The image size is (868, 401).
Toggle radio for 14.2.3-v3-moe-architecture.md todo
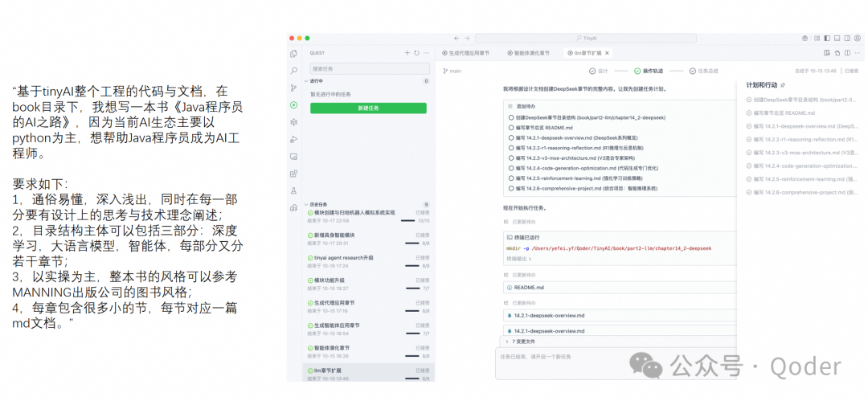511,158
